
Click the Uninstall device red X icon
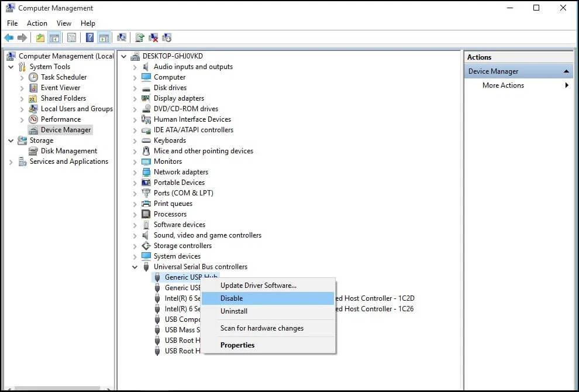(154, 38)
